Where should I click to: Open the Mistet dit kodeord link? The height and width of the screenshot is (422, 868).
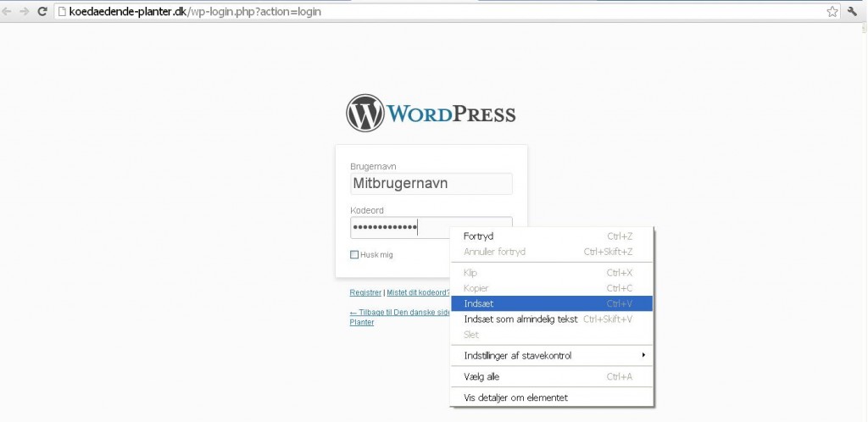418,292
